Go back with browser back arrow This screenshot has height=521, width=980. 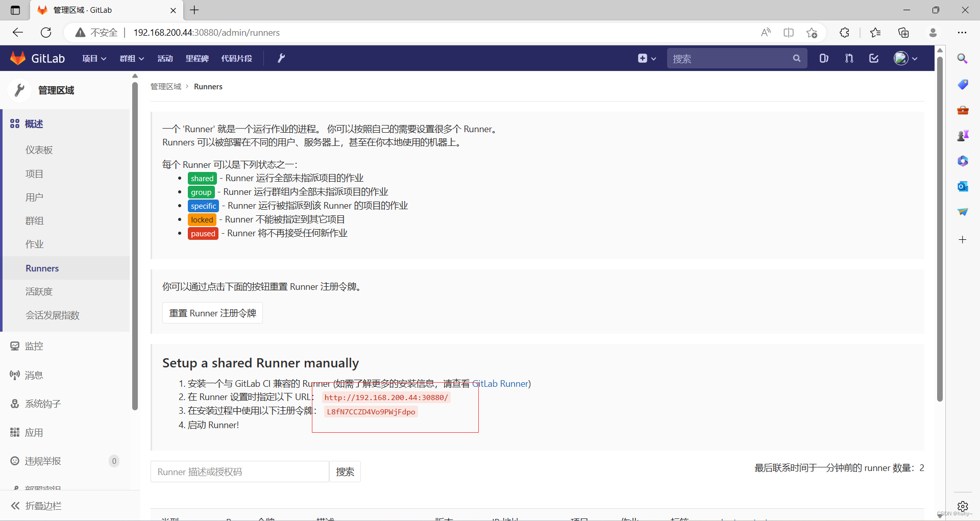(x=18, y=33)
